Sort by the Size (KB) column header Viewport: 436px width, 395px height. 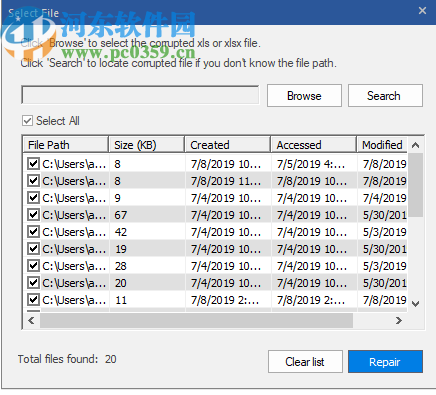[147, 145]
